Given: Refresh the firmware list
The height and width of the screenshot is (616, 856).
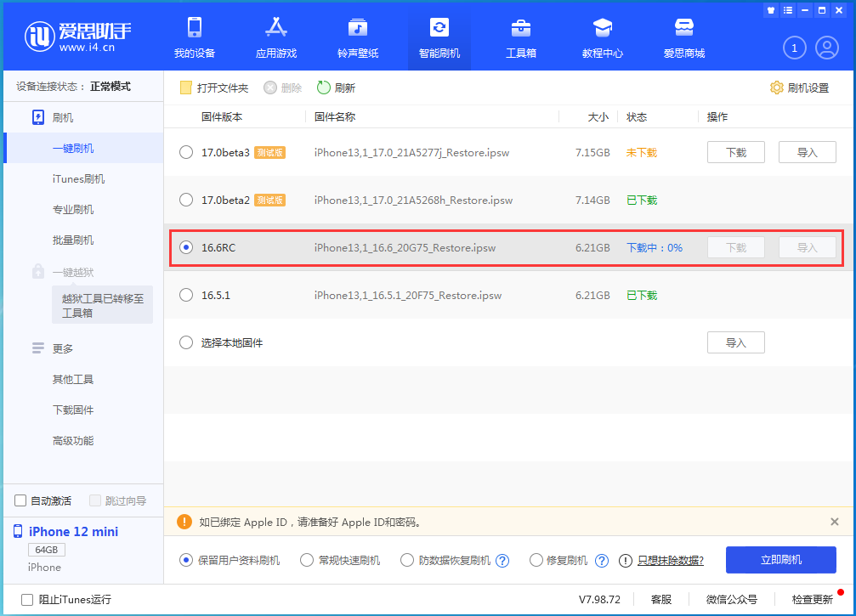Looking at the screenshot, I should (x=332, y=87).
